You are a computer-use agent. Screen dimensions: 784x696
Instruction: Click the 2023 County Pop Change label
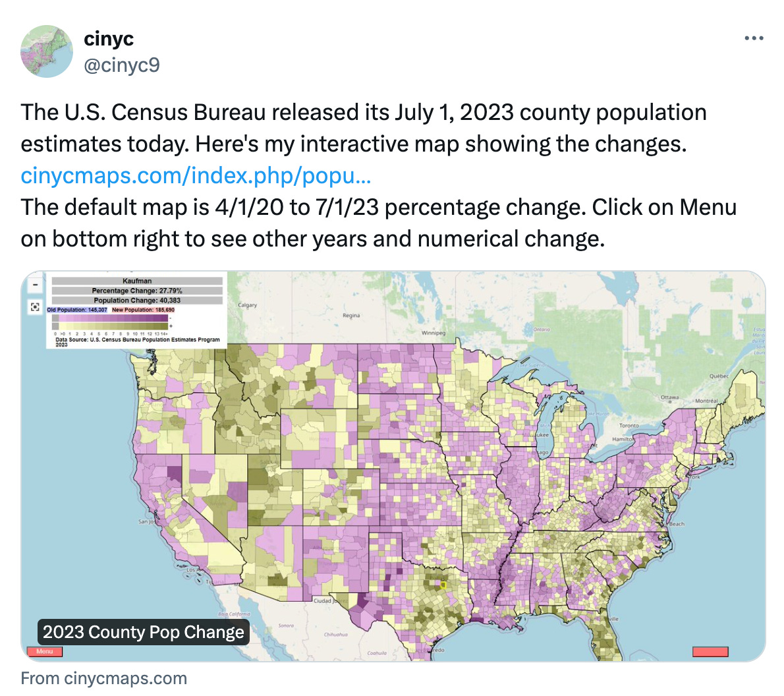[144, 632]
